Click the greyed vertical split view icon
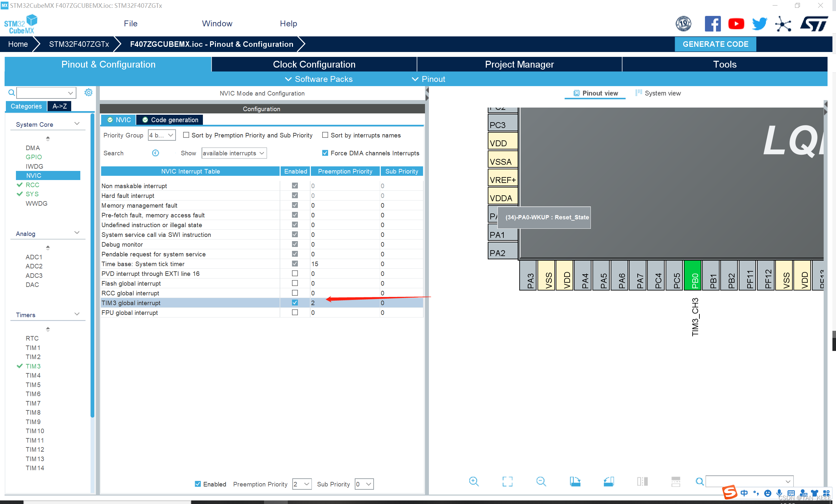The image size is (836, 504). click(x=642, y=481)
